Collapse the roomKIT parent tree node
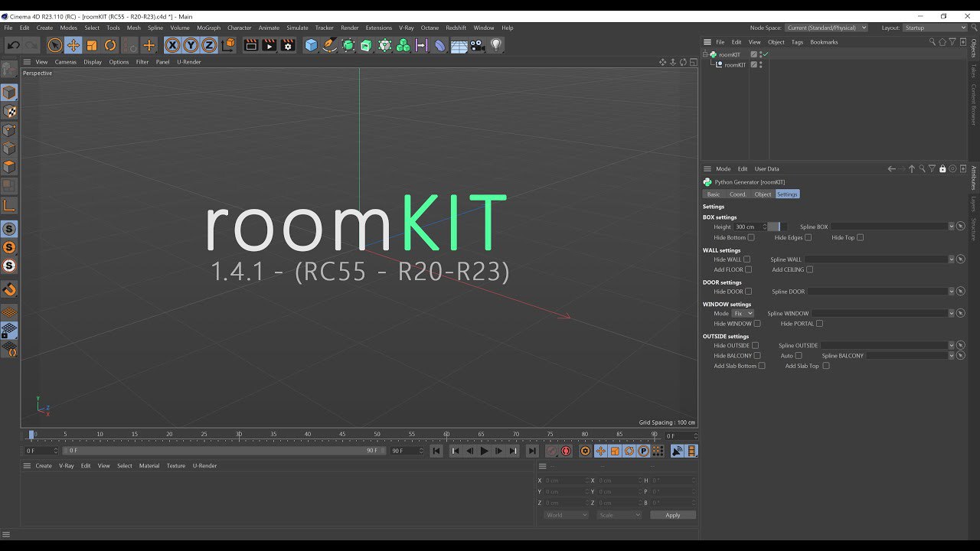This screenshot has width=980, height=551. click(x=705, y=54)
